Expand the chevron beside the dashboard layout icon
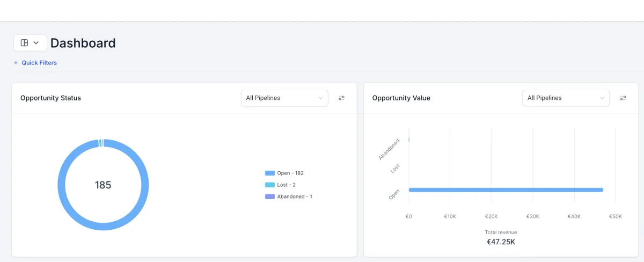Viewport: 644px width, 262px height. (x=36, y=43)
